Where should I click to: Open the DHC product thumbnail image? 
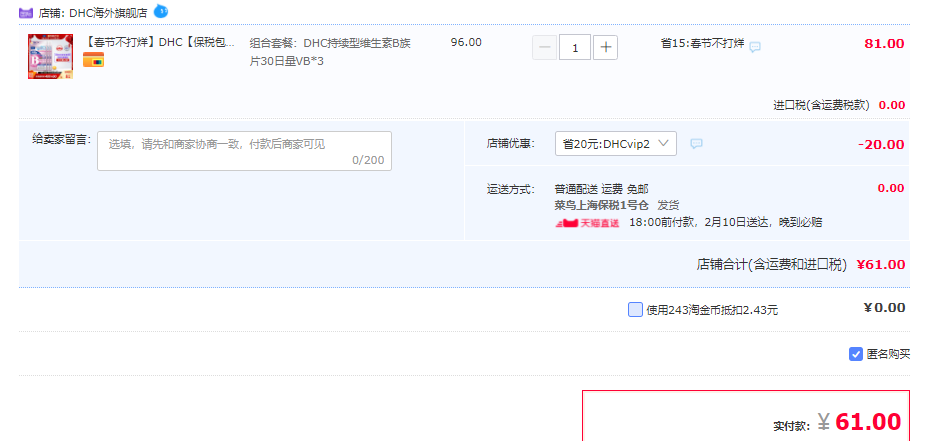[50, 56]
